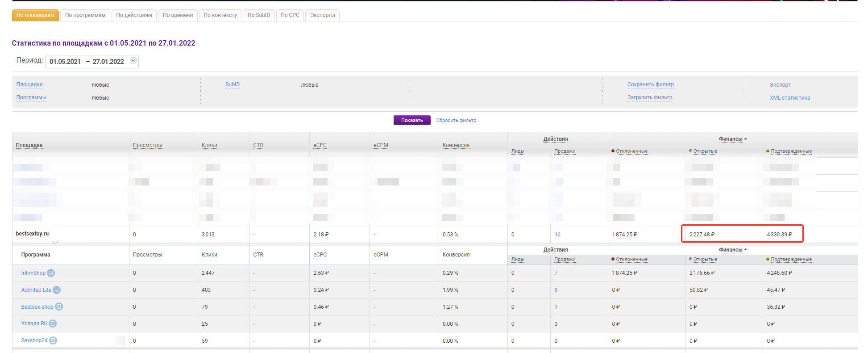Open the IntimShop program link
Viewport: 868px width, 353px height.
coord(33,273)
